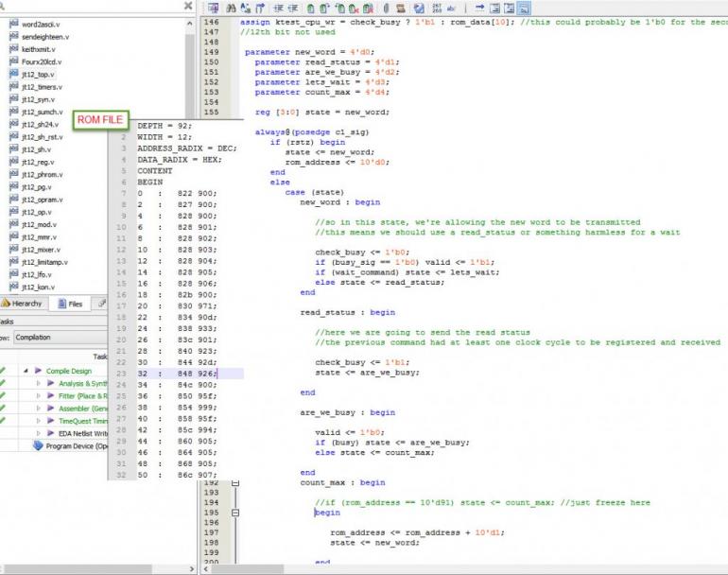Click the ROM FILE annotation label
Screen dimensions: 728x575
pos(100,119)
